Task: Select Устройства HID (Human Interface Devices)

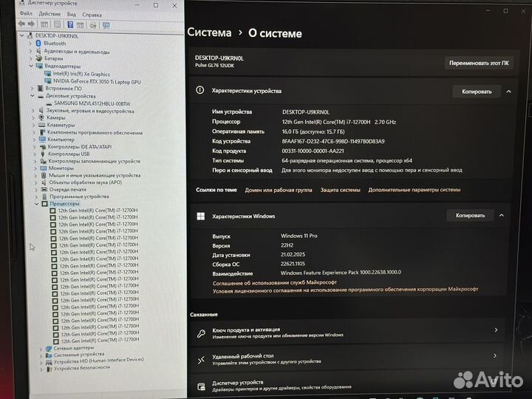Action: pyautogui.click(x=99, y=361)
